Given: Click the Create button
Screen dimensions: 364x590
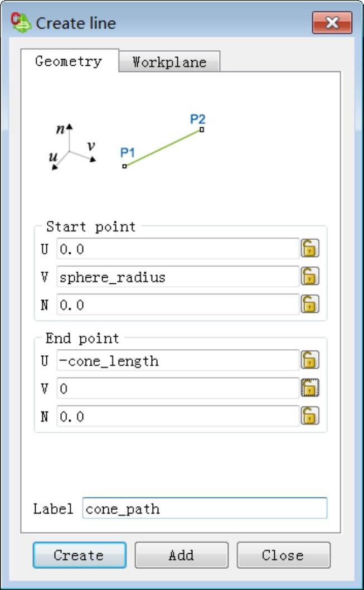Looking at the screenshot, I should [x=79, y=555].
